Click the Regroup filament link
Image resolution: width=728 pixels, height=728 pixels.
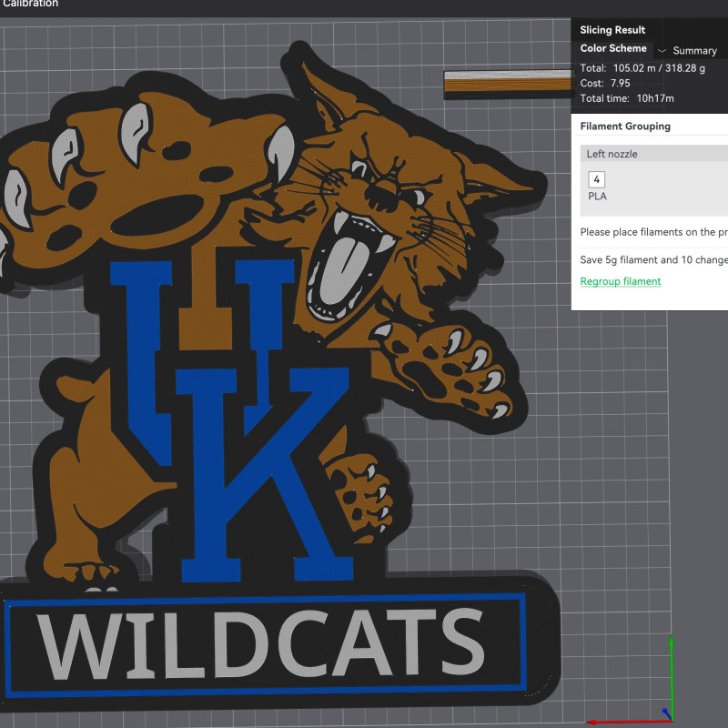(x=621, y=281)
